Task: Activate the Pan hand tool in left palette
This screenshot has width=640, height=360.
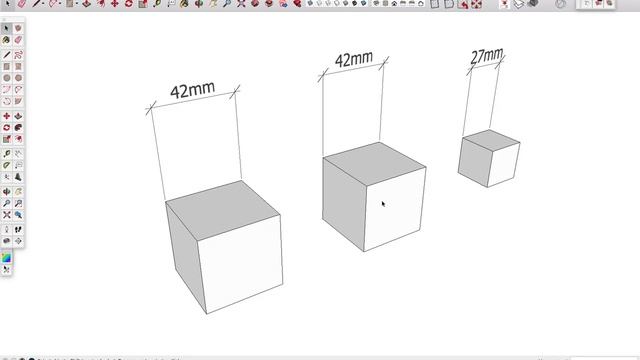Action: click(18, 192)
